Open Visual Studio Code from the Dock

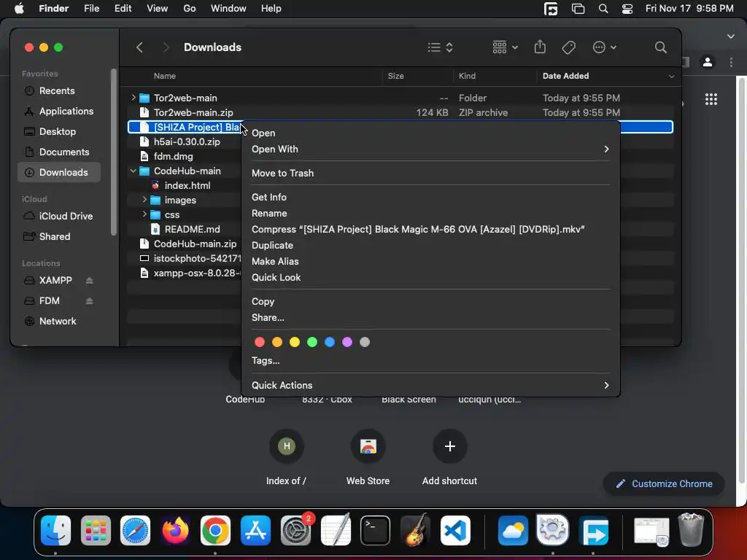click(455, 530)
